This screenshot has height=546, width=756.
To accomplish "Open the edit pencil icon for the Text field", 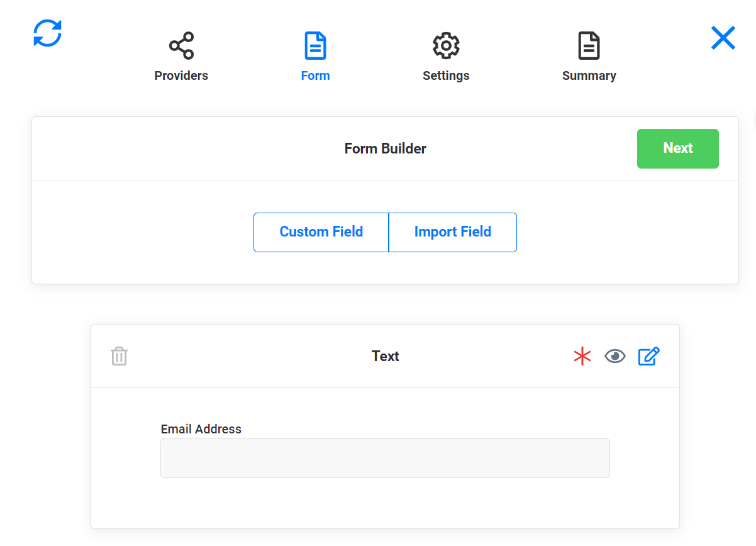I will (x=648, y=356).
